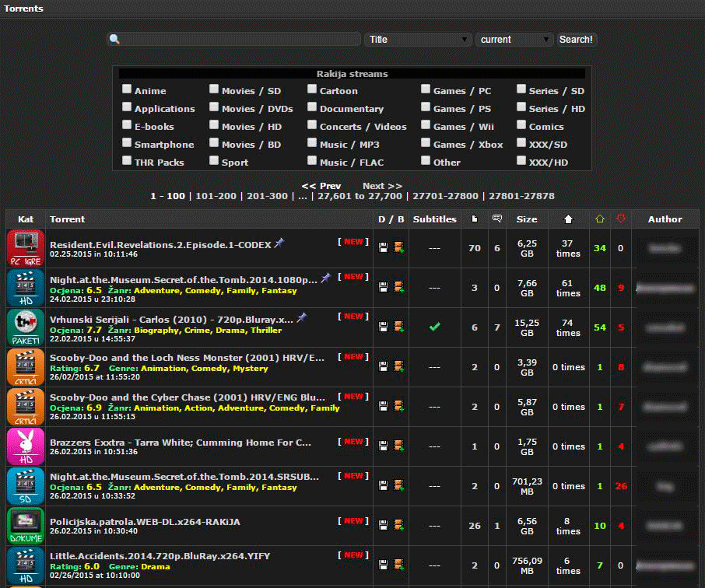Bookmark Night.at.the.Museum 1080p torrent
This screenshot has height=588, width=705.
point(399,287)
